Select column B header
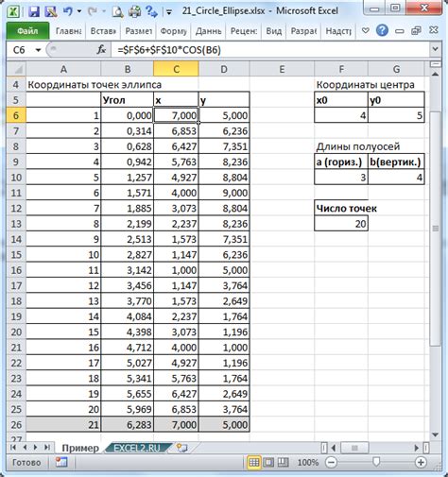 tap(128, 69)
